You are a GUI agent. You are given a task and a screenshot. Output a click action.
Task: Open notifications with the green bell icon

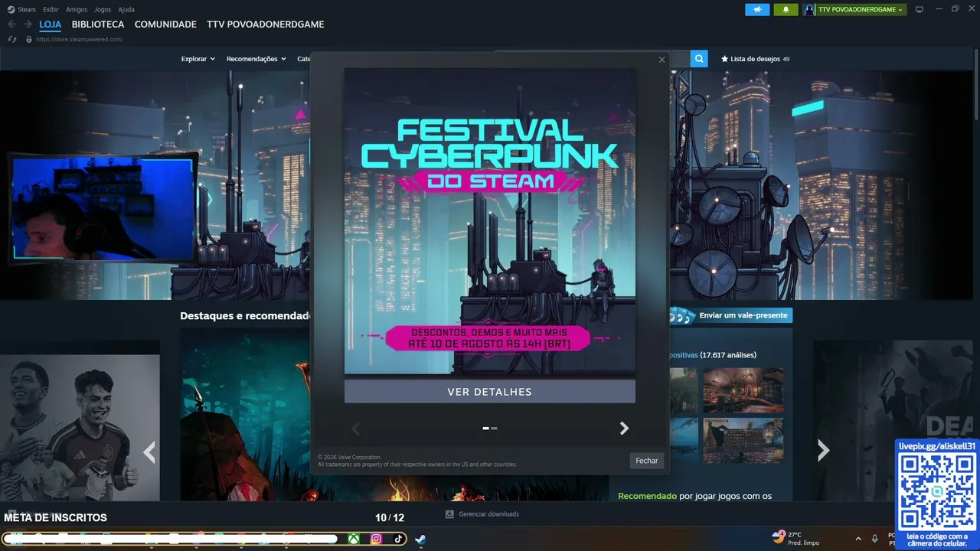pyautogui.click(x=786, y=9)
